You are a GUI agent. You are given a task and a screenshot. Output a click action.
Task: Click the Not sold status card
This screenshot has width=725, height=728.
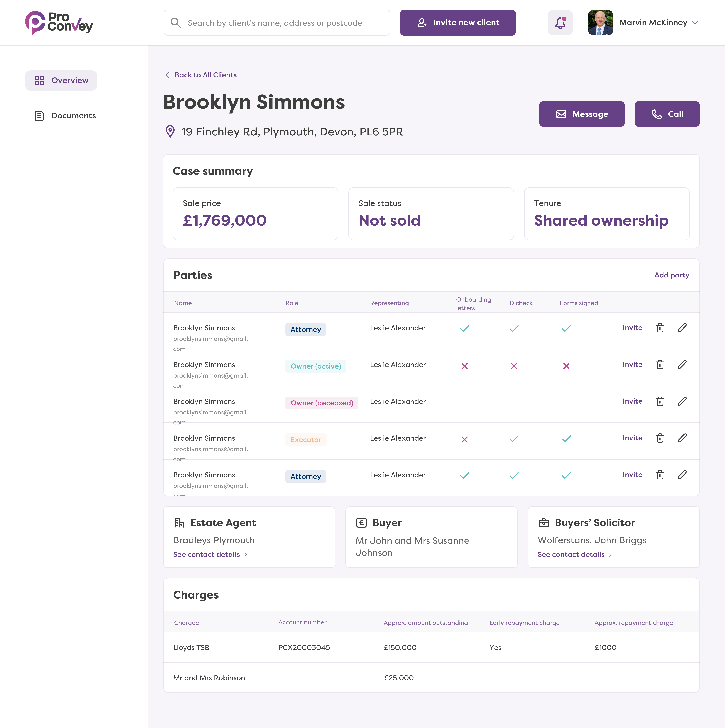pos(431,214)
